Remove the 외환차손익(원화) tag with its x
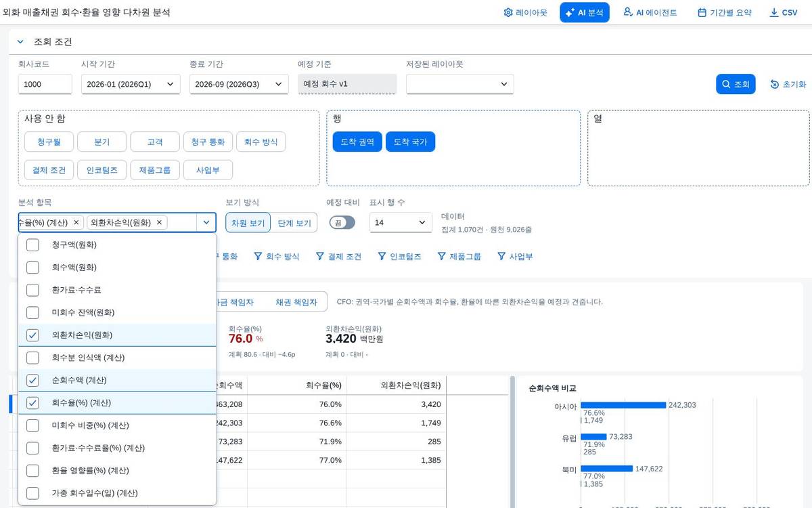Image resolution: width=812 pixels, height=508 pixels. click(160, 222)
